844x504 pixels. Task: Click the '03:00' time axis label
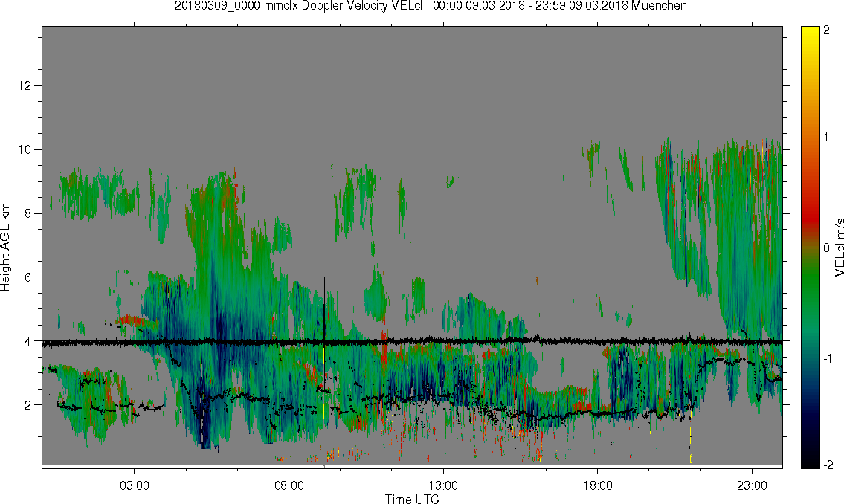click(135, 486)
